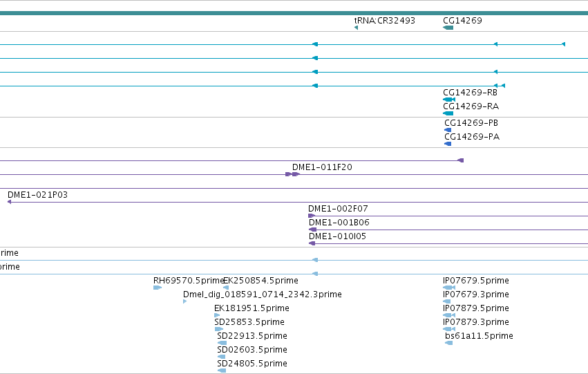Select the CG14269-PA protein label

click(x=472, y=137)
